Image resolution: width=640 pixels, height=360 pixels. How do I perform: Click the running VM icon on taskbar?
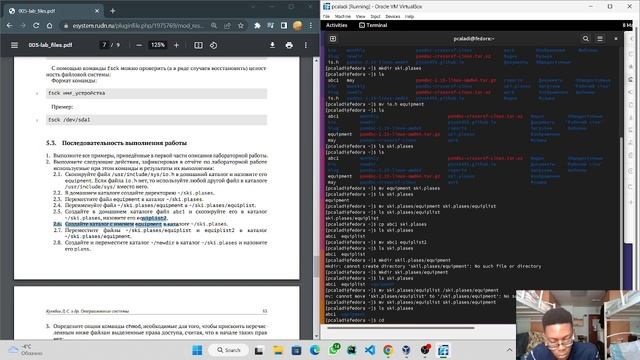pyautogui.click(x=443, y=350)
